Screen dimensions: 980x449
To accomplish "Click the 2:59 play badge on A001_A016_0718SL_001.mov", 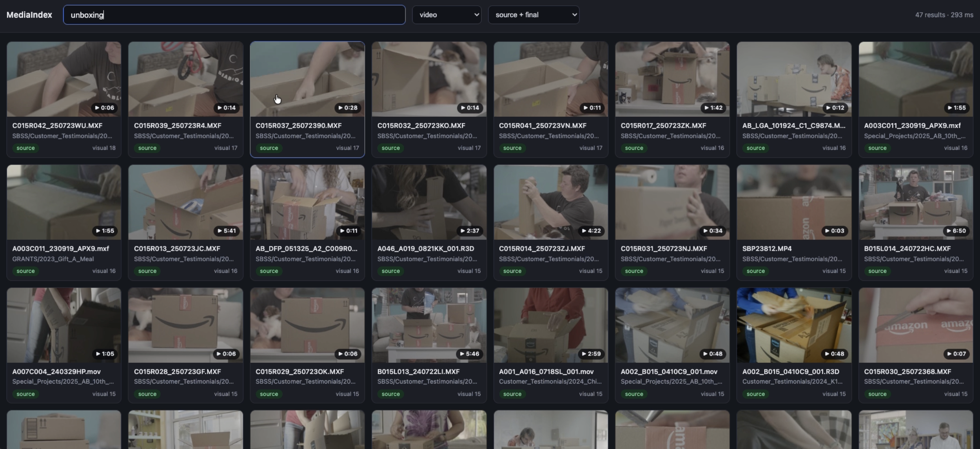I will tap(591, 354).
